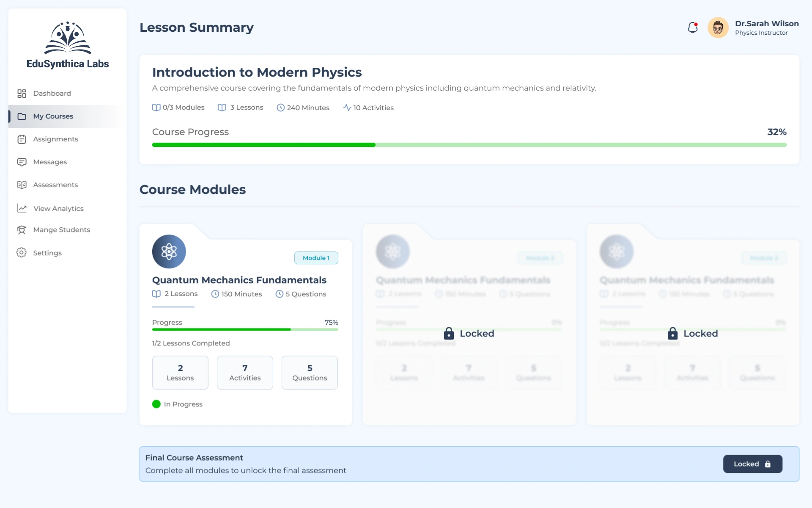Image resolution: width=812 pixels, height=508 pixels.
Task: Open My Courses in the sidebar
Action: pos(53,116)
